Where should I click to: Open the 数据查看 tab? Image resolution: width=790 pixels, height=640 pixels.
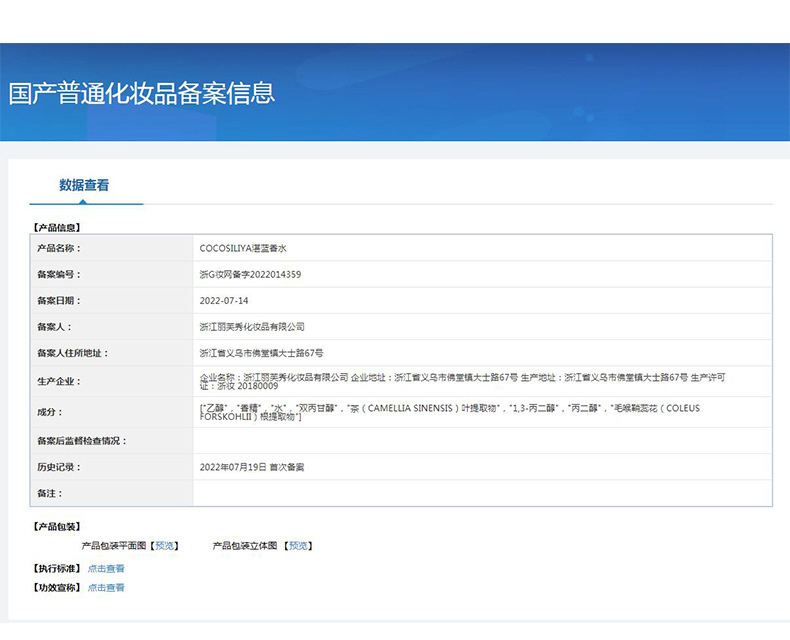coord(84,185)
